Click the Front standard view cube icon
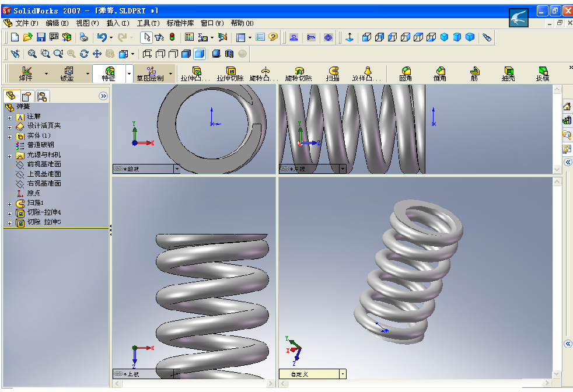Screen dimensions: 573x392 tap(366, 37)
